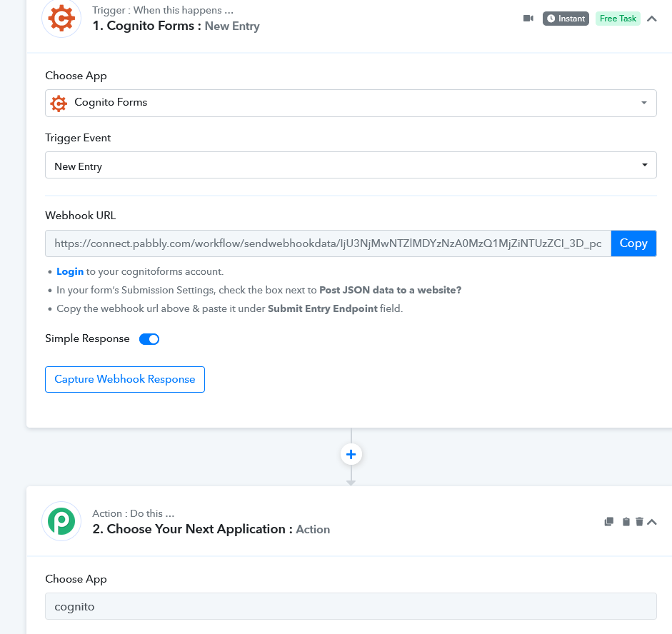The width and height of the screenshot is (672, 634).
Task: Click the clipboard paste icon on action step
Action: [626, 521]
